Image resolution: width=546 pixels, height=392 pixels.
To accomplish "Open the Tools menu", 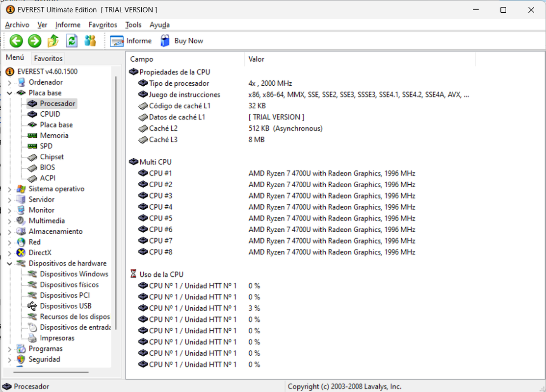I will click(x=133, y=25).
